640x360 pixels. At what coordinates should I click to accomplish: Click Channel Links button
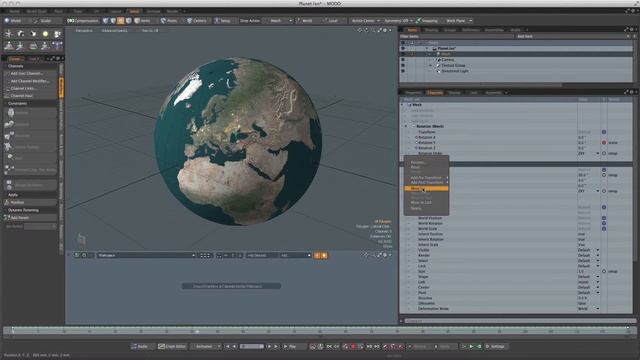coord(30,88)
